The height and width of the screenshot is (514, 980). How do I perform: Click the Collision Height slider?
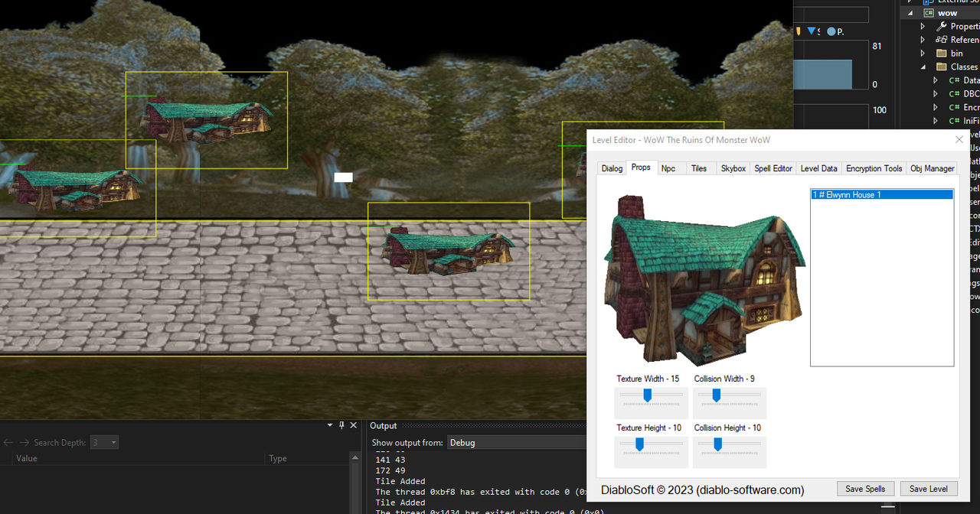coord(730,451)
